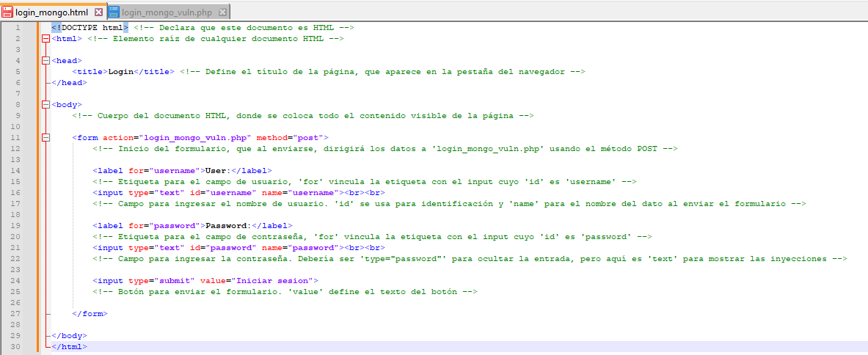The width and height of the screenshot is (868, 355).
Task: Click the comment starting 'Cuerpo del documento HTML'
Action: tap(303, 116)
